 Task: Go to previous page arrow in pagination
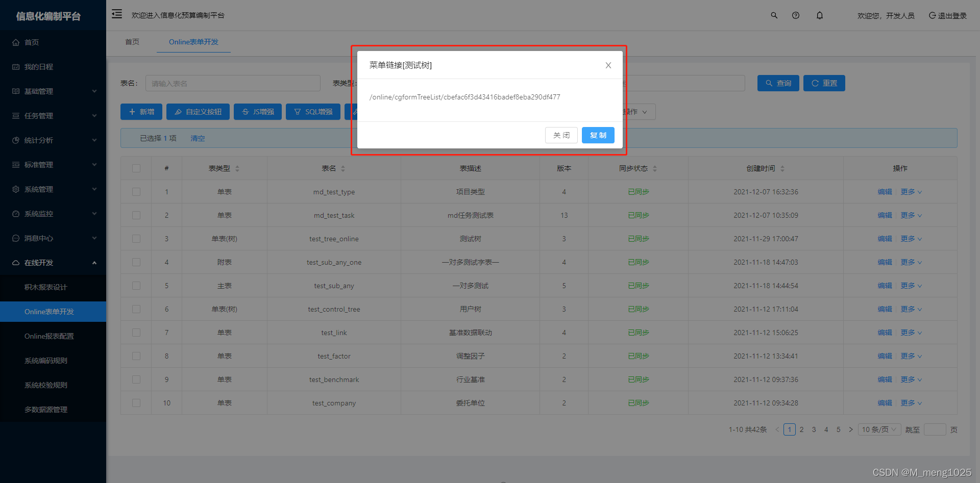[777, 429]
